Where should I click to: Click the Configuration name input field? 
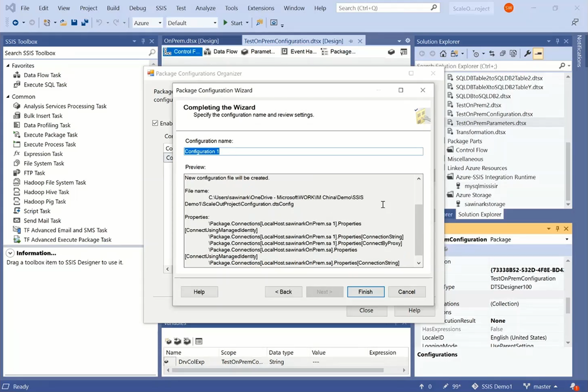coord(303,151)
